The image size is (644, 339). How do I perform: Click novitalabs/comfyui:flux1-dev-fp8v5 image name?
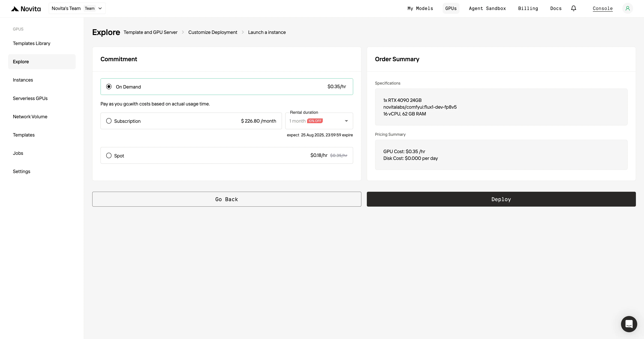pos(420,107)
